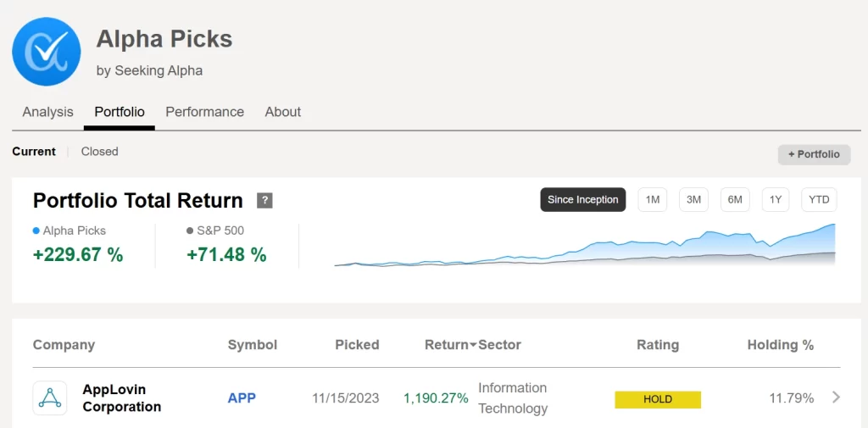Set chart range to 3M
The image size is (868, 428).
[x=693, y=200]
